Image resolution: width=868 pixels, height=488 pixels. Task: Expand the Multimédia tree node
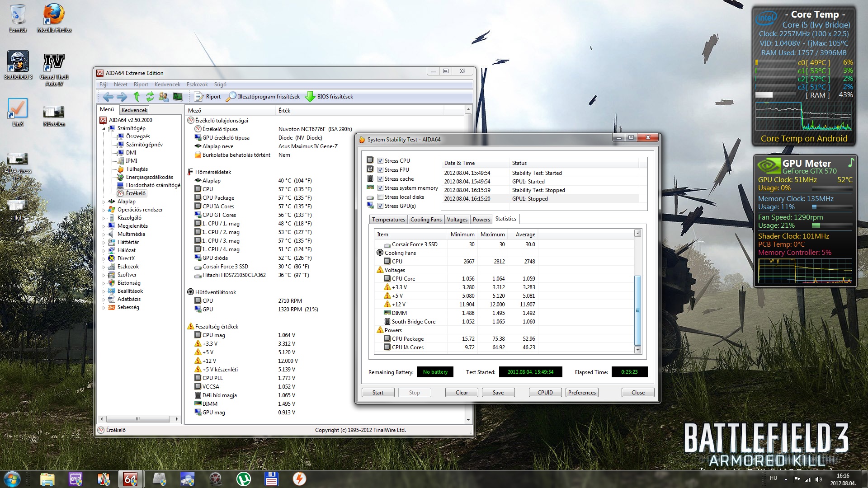tap(104, 235)
